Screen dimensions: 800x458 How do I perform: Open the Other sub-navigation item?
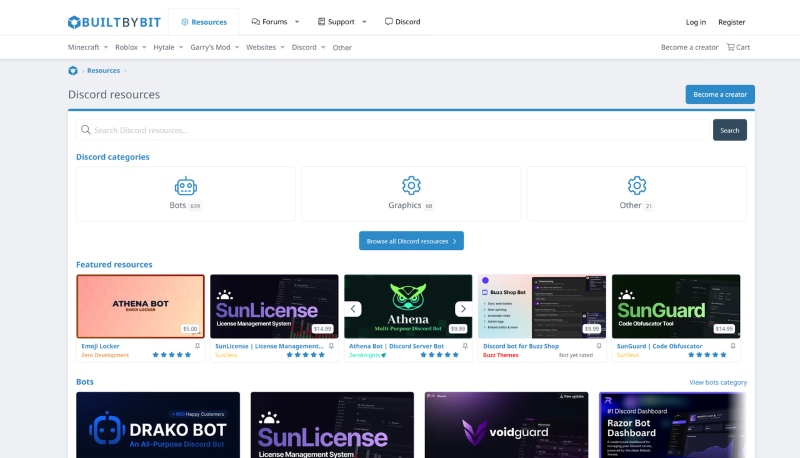pyautogui.click(x=342, y=47)
